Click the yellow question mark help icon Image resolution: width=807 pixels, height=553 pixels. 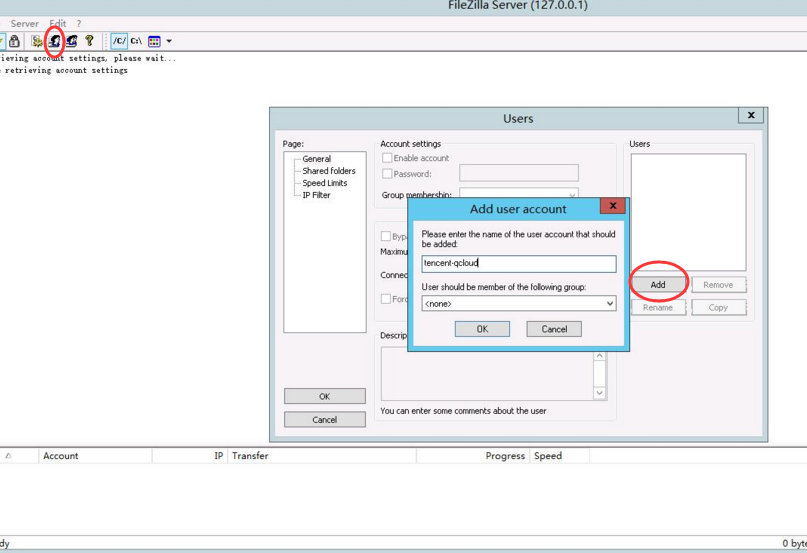click(89, 41)
